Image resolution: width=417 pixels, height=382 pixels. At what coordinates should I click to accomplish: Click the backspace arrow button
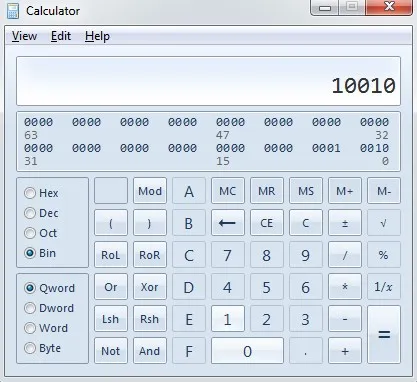(228, 223)
